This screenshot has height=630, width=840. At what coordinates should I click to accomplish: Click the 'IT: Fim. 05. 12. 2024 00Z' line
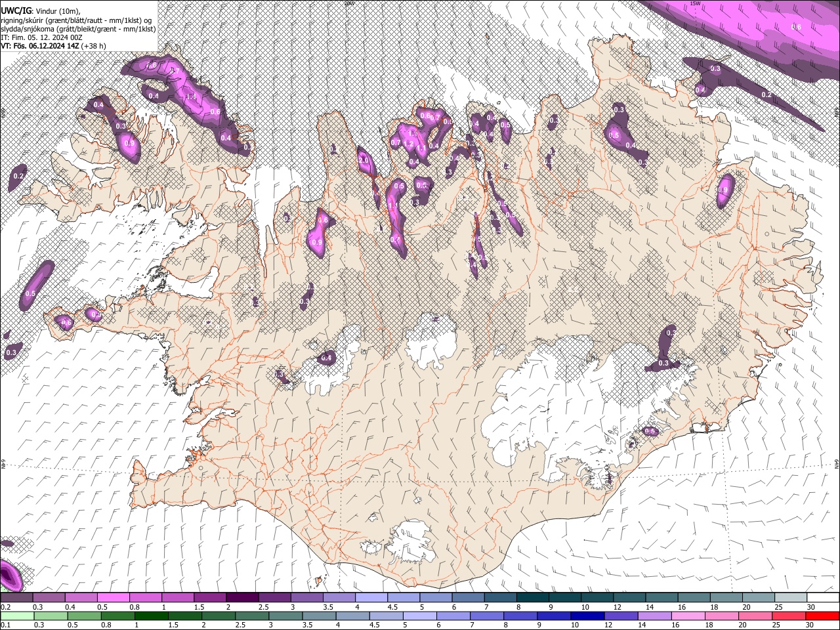tap(41, 37)
